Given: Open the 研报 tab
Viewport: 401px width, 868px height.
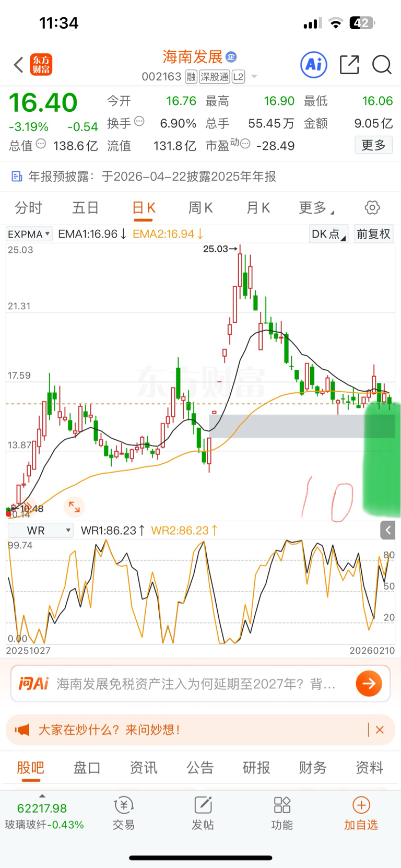Looking at the screenshot, I should [256, 768].
